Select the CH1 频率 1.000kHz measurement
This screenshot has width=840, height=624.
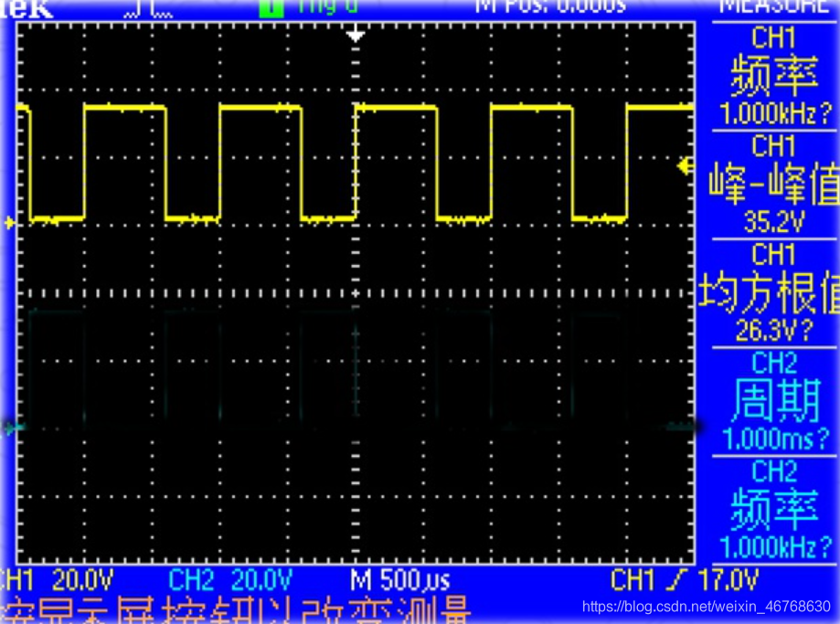point(774,76)
